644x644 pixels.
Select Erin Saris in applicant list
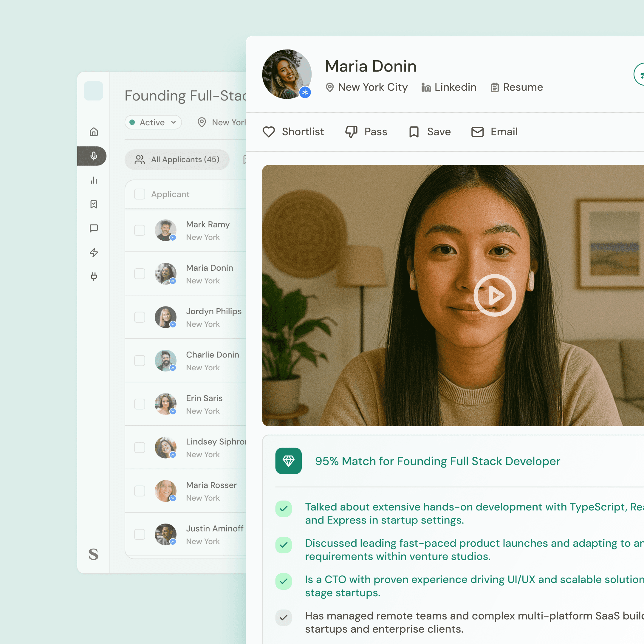click(x=204, y=398)
